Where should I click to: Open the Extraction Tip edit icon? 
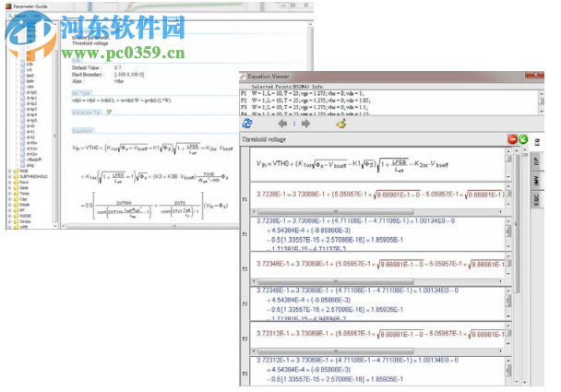[109, 112]
